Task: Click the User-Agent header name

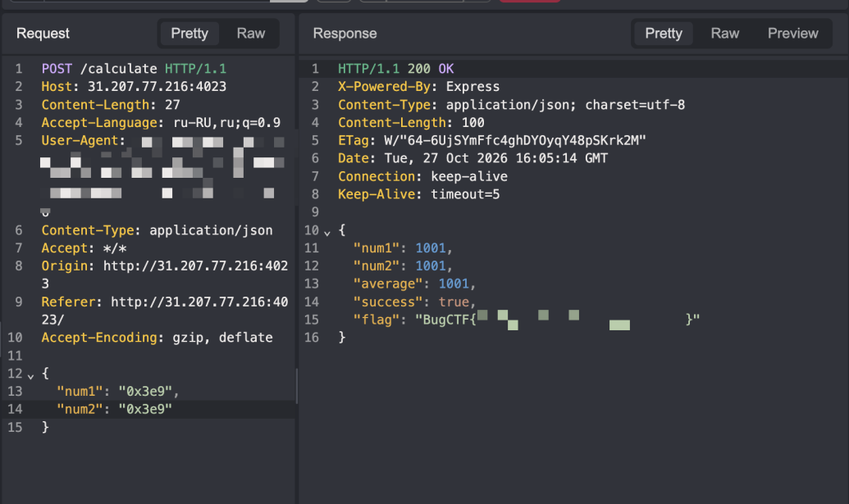Action: pyautogui.click(x=80, y=140)
